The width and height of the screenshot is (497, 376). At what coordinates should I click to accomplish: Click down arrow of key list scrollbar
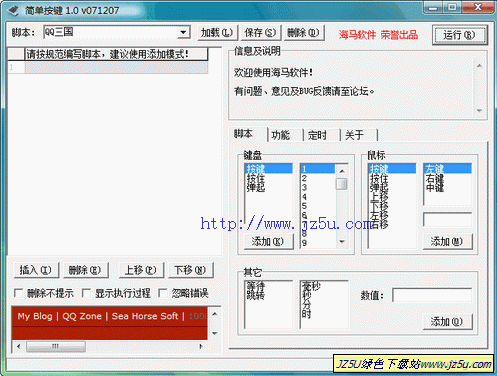pos(342,242)
